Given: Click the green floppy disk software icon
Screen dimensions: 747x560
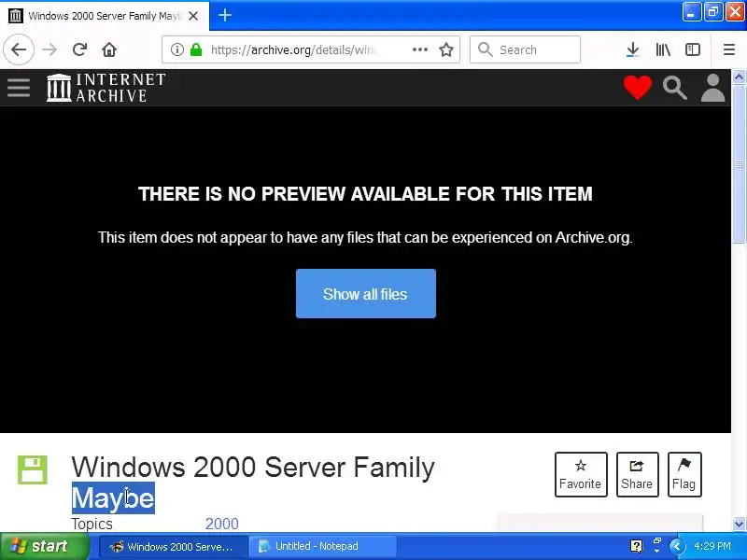Looking at the screenshot, I should 33,469.
